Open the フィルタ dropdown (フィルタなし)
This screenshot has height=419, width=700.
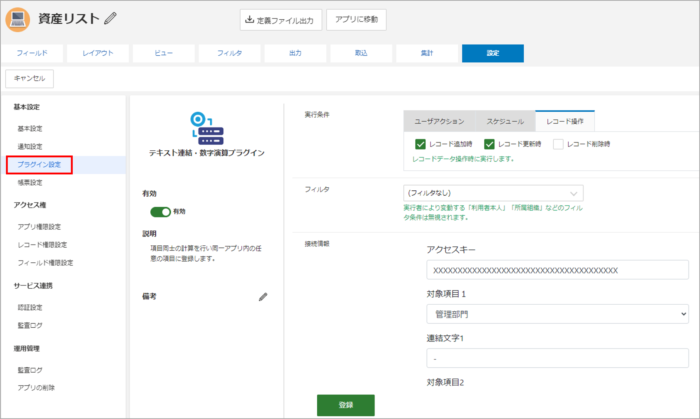[493, 193]
